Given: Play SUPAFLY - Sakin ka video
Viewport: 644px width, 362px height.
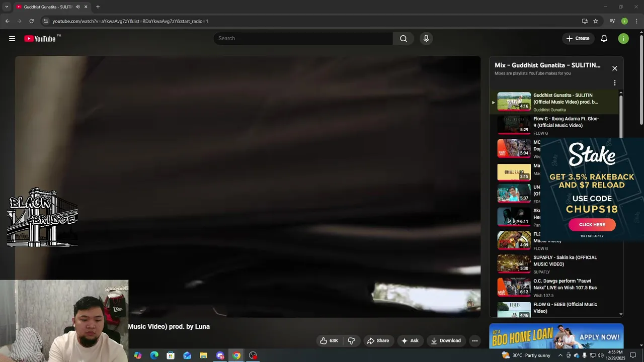Looking at the screenshot, I should pyautogui.click(x=553, y=264).
